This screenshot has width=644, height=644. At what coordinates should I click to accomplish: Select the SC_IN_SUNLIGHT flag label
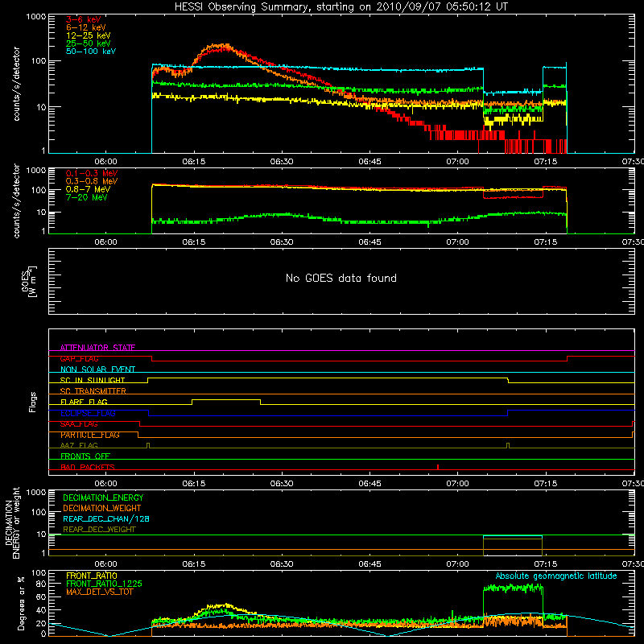click(x=93, y=380)
